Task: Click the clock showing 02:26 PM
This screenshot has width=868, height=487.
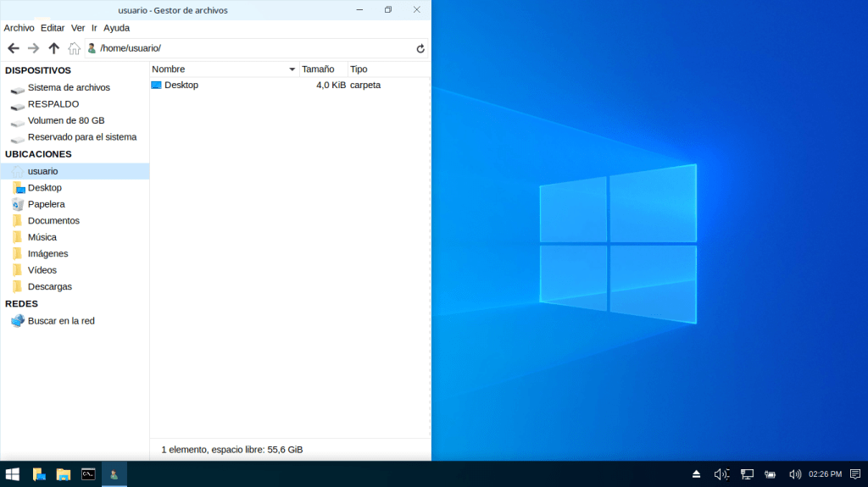Action: point(825,474)
